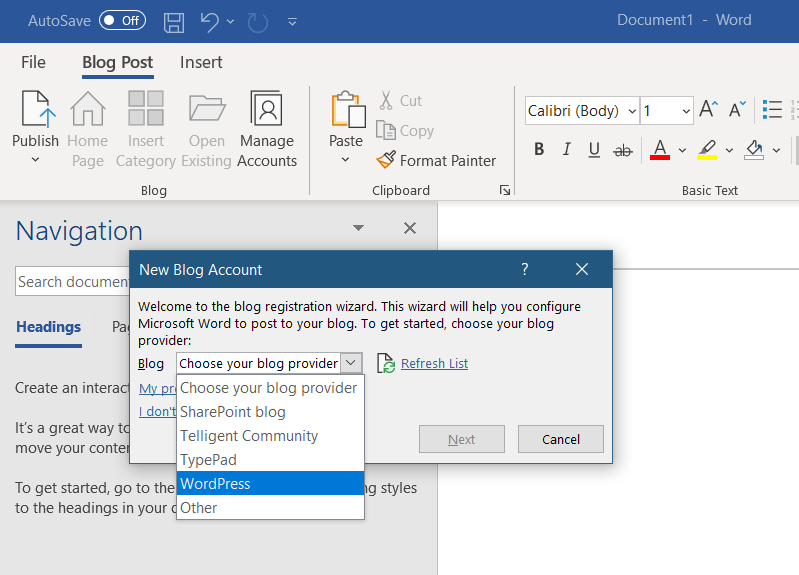Click Copy in Clipboard group
The width and height of the screenshot is (799, 575).
coord(405,130)
